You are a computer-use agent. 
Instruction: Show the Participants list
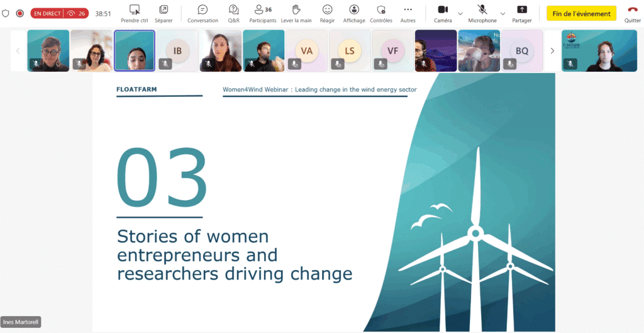262,13
